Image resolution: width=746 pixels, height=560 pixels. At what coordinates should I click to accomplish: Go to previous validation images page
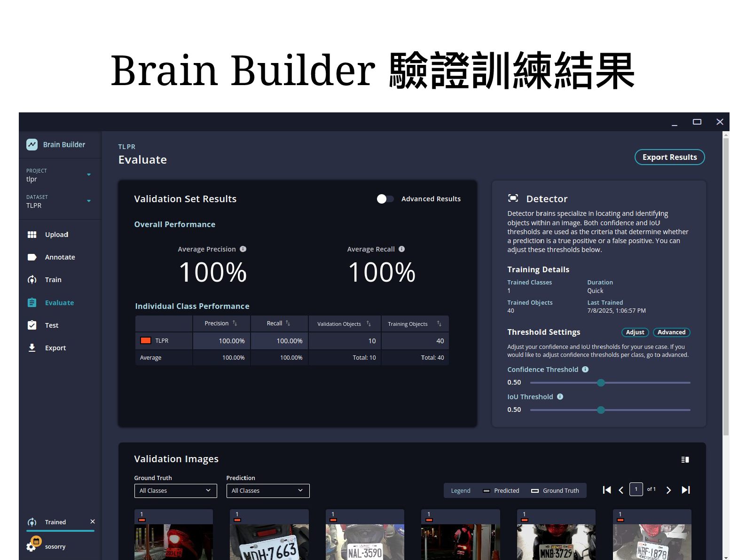coord(621,490)
